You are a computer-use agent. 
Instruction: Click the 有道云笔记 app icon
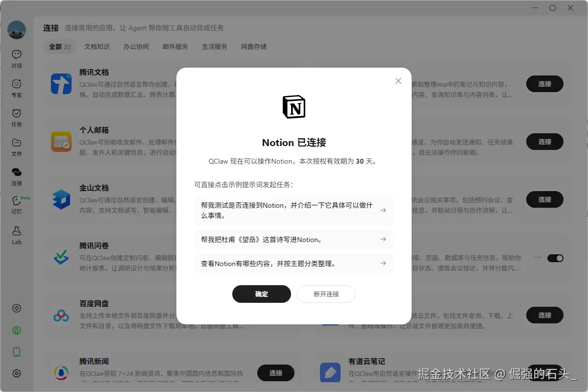(330, 373)
